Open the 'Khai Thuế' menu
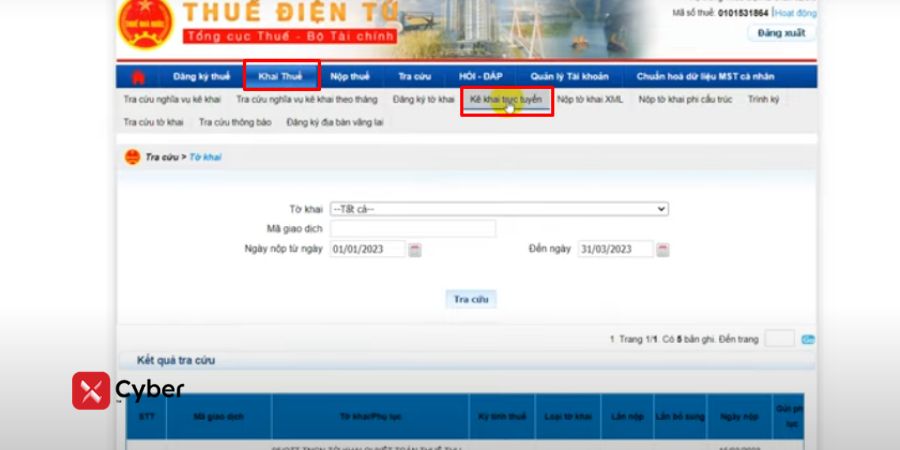This screenshot has height=450, width=900. click(x=280, y=77)
